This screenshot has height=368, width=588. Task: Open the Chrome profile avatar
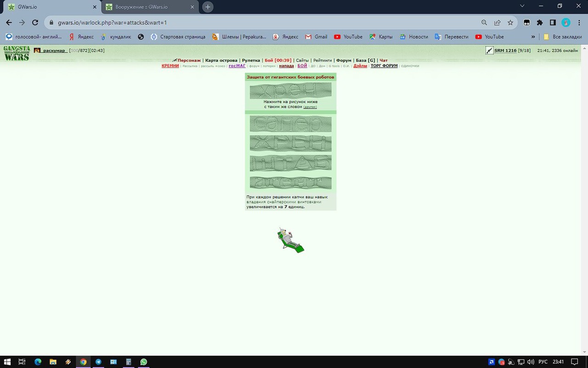566,23
